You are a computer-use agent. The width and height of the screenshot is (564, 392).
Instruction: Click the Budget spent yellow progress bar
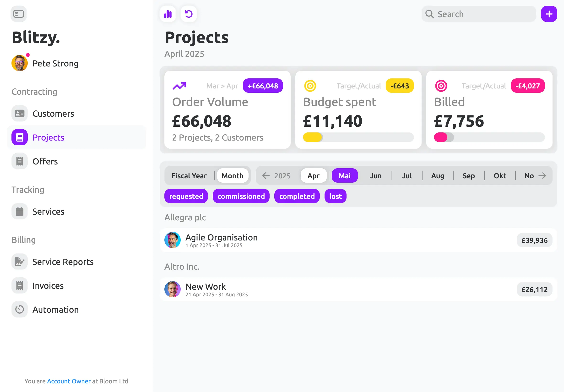(x=358, y=137)
